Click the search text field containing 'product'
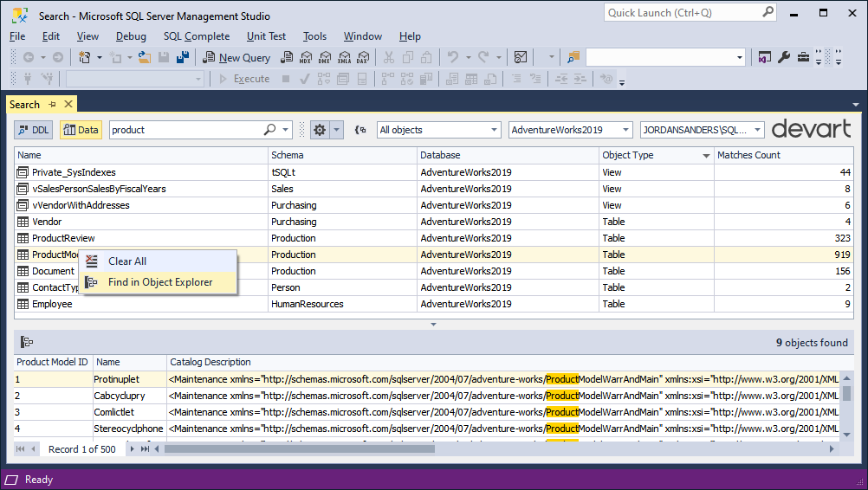This screenshot has height=490, width=868. [185, 130]
